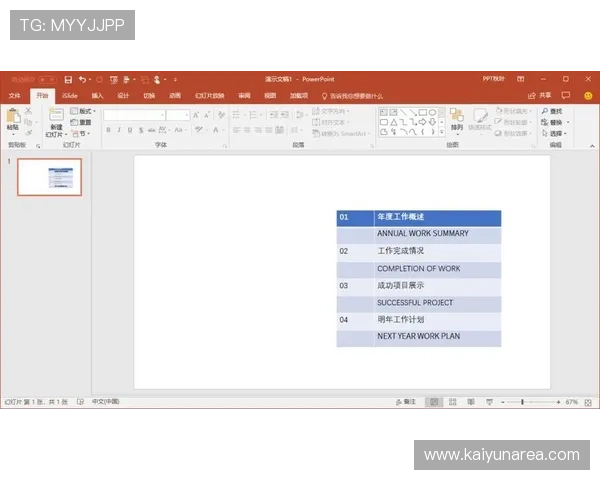The width and height of the screenshot is (600, 480).
Task: Click Increase Font Size icon
Action: (196, 115)
